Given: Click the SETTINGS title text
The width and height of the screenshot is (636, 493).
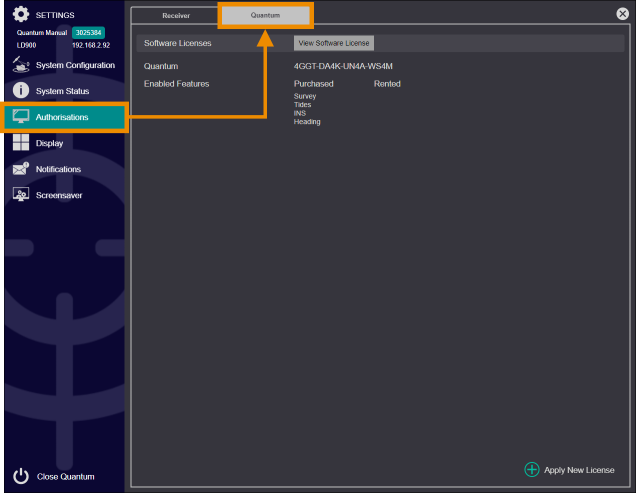Looking at the screenshot, I should pyautogui.click(x=55, y=15).
